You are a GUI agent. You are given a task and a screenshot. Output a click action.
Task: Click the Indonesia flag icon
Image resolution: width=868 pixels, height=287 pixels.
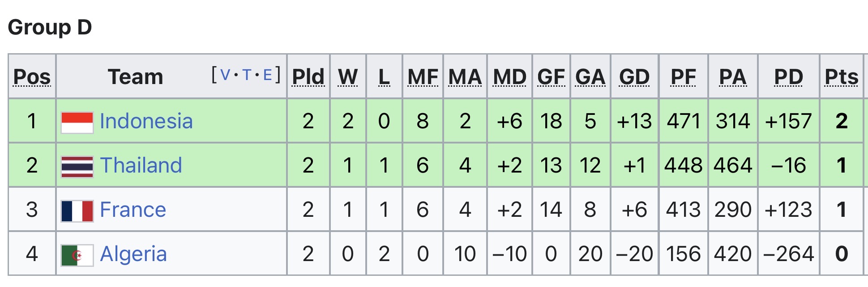click(x=77, y=122)
